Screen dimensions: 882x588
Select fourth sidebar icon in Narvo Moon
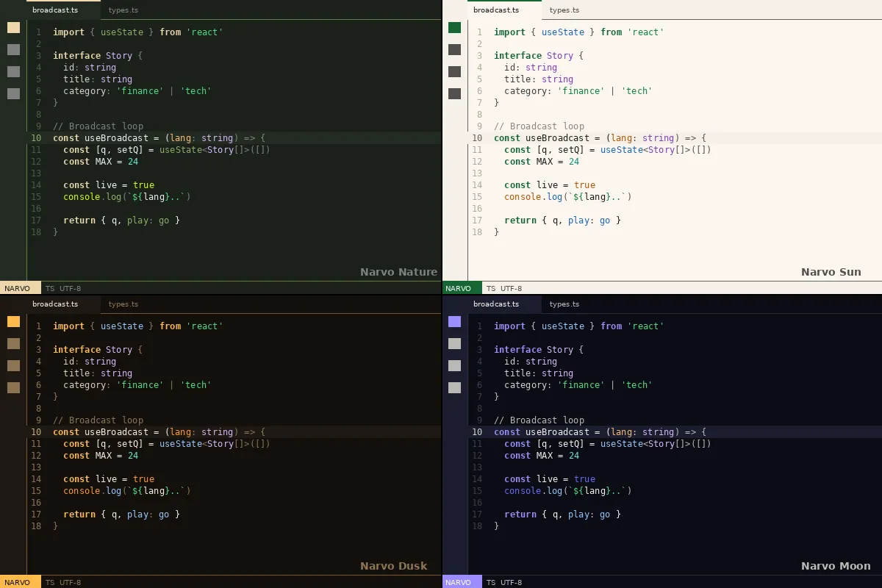coord(454,388)
